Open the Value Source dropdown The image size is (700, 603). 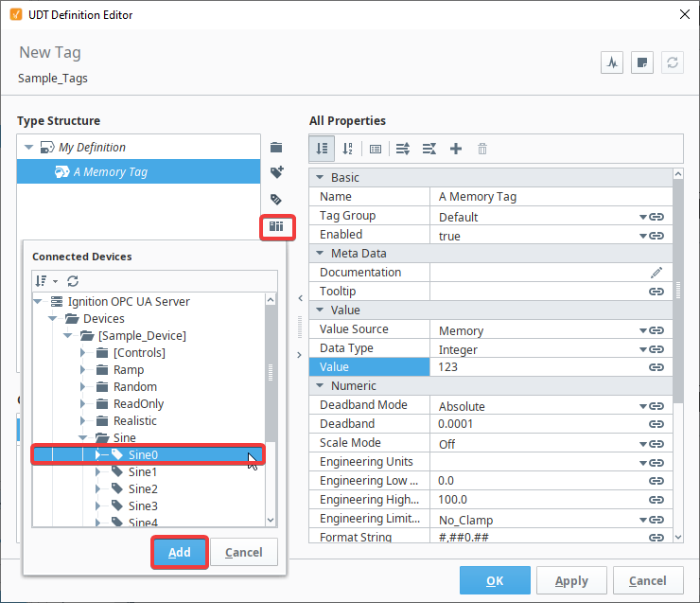[643, 330]
